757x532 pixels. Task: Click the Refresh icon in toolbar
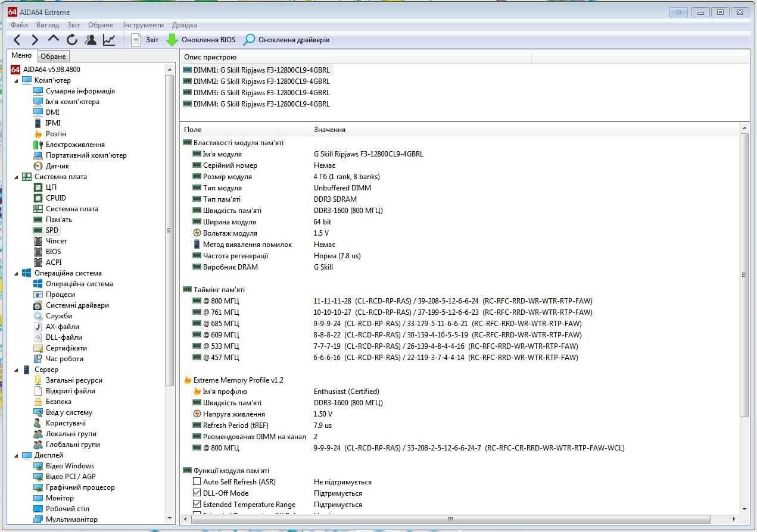[72, 40]
